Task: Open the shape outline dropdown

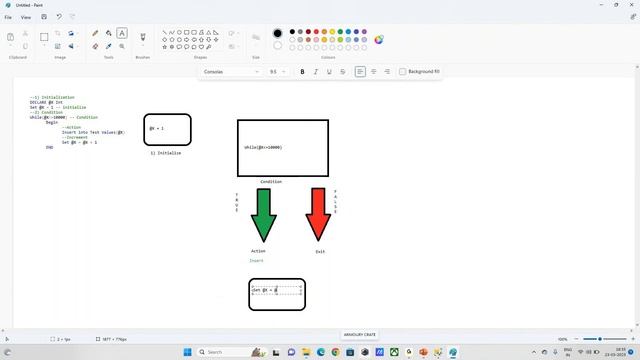Action: (x=233, y=33)
